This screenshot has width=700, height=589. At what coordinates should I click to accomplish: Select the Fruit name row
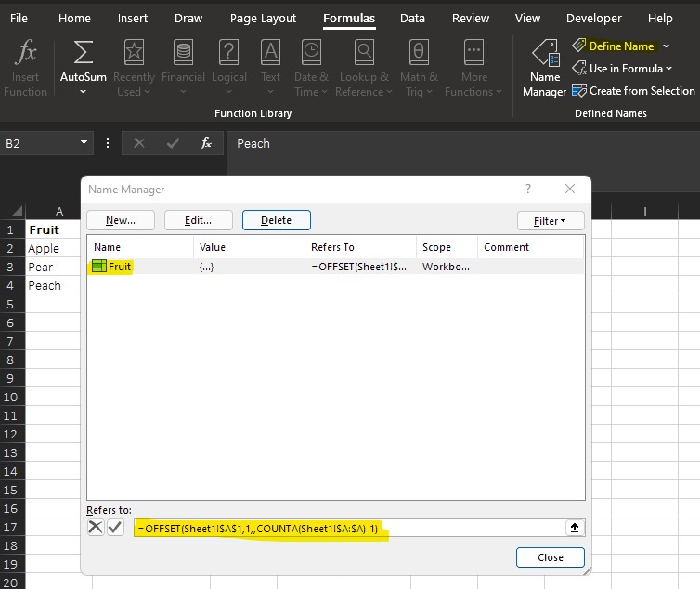click(x=336, y=267)
